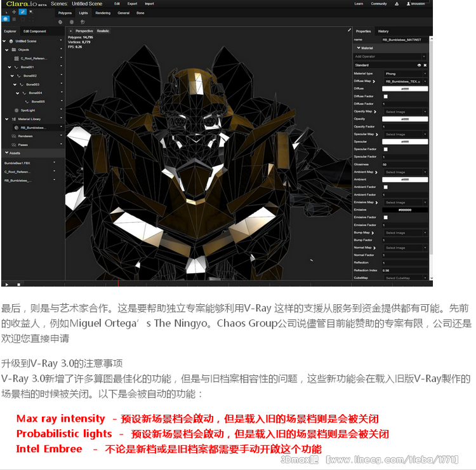
Task: Toggle the first Emissive Factor checkbox
Action: 385,217
